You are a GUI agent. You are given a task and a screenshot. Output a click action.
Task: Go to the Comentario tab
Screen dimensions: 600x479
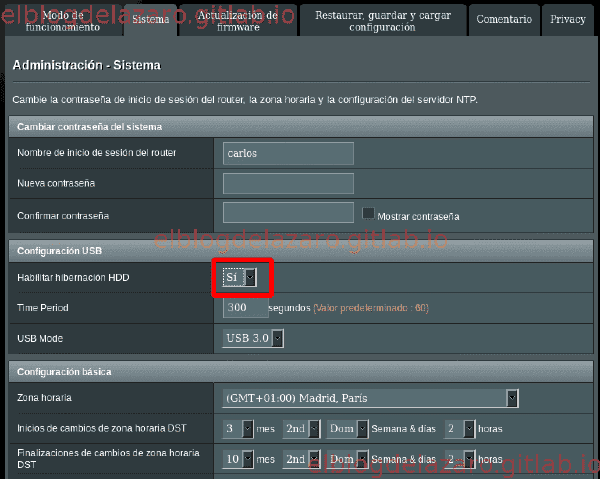coord(504,20)
